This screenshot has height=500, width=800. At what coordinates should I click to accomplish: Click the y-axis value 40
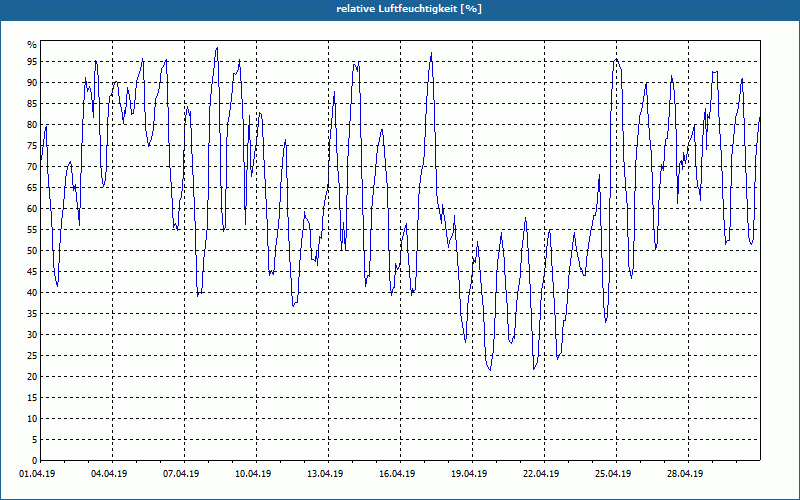click(x=32, y=293)
